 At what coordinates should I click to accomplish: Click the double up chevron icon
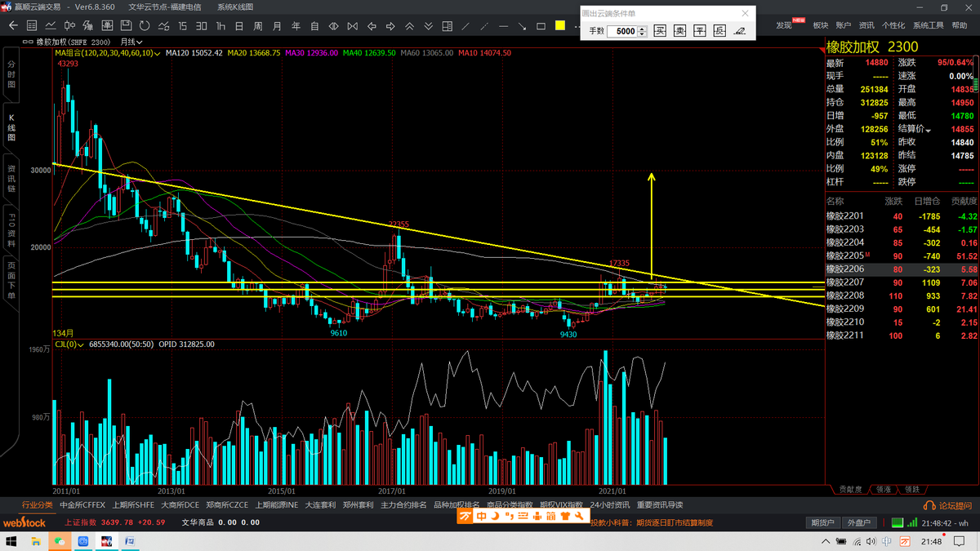point(409,26)
